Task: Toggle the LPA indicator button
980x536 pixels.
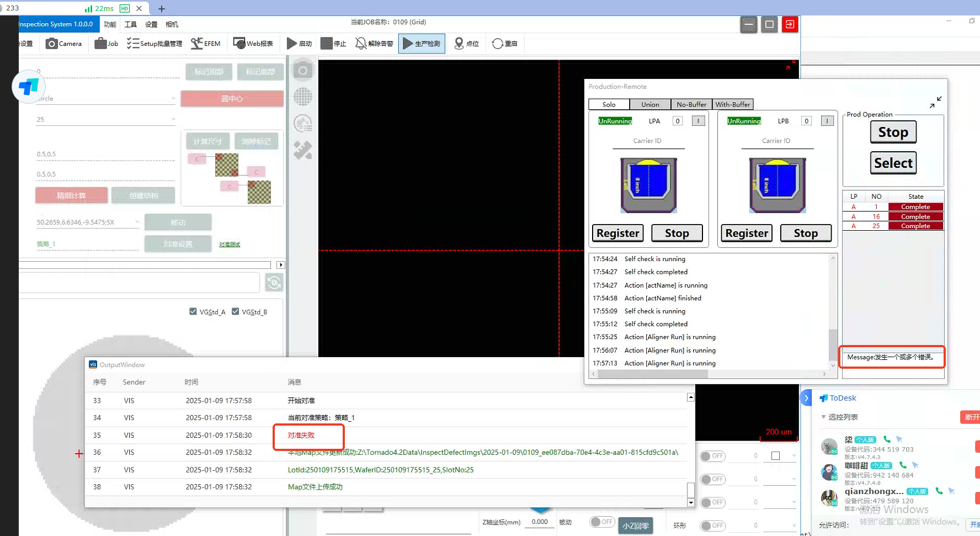Action: [x=698, y=121]
